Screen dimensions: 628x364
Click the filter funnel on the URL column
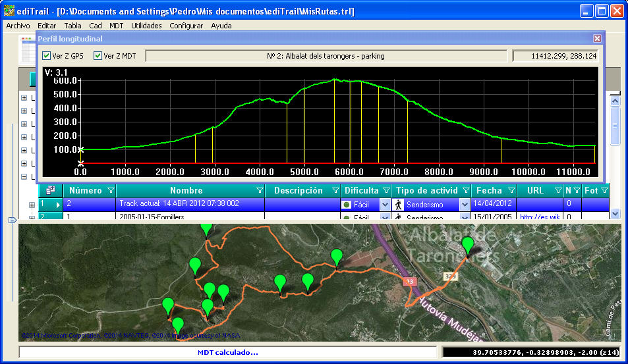tap(558, 190)
